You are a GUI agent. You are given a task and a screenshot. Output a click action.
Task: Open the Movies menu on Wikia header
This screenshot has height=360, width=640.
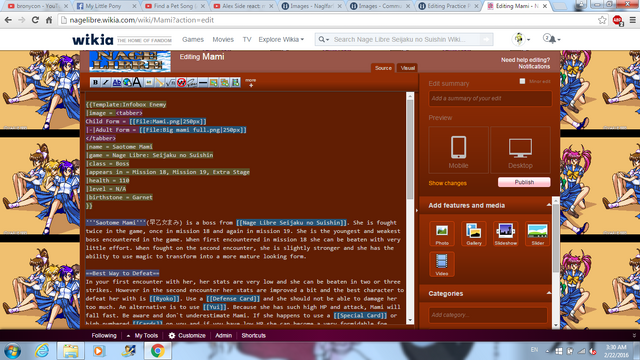coord(223,40)
